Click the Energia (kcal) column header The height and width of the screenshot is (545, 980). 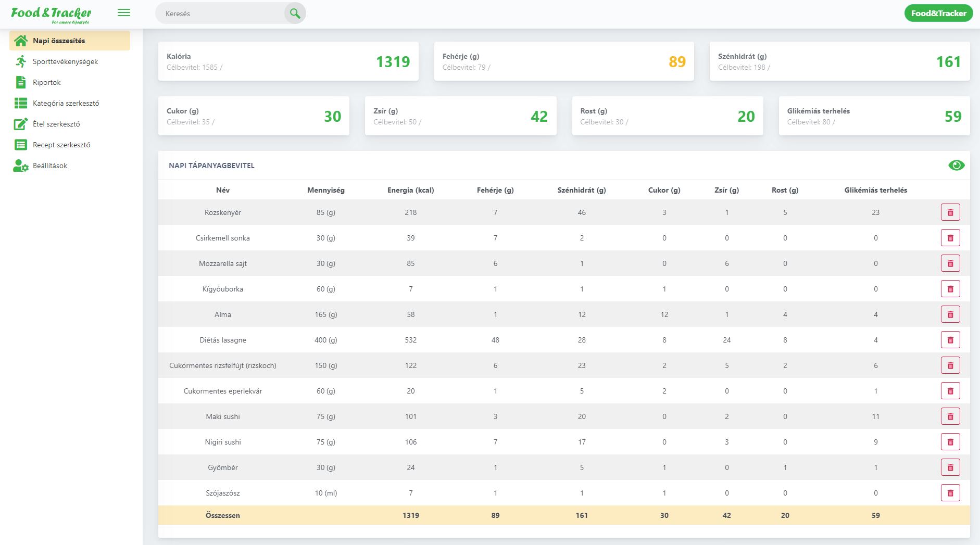[x=410, y=190]
